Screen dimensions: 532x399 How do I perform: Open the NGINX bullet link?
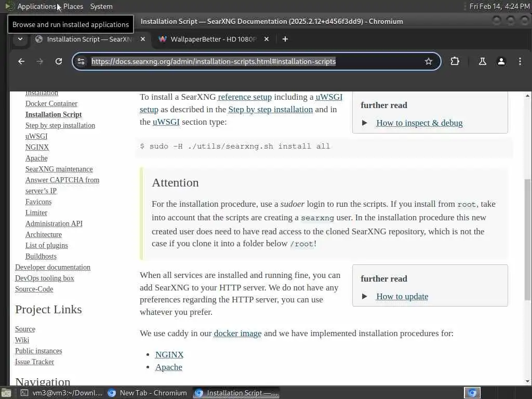point(169,354)
